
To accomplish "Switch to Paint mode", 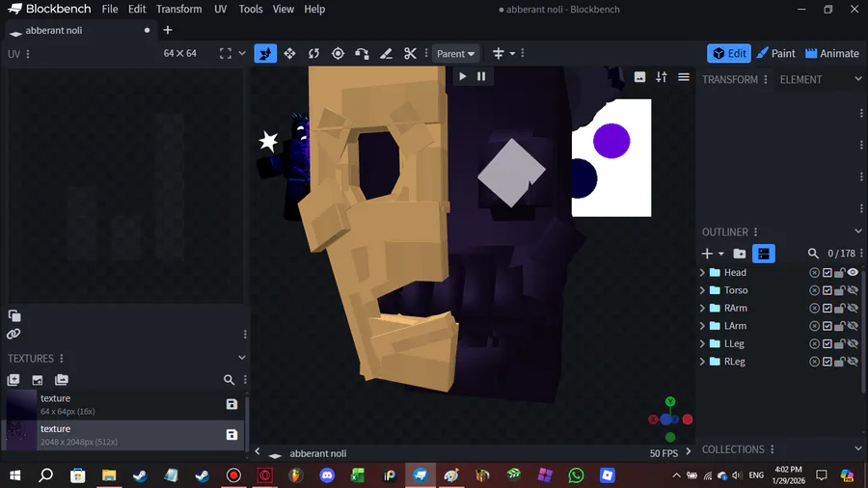I will [776, 54].
